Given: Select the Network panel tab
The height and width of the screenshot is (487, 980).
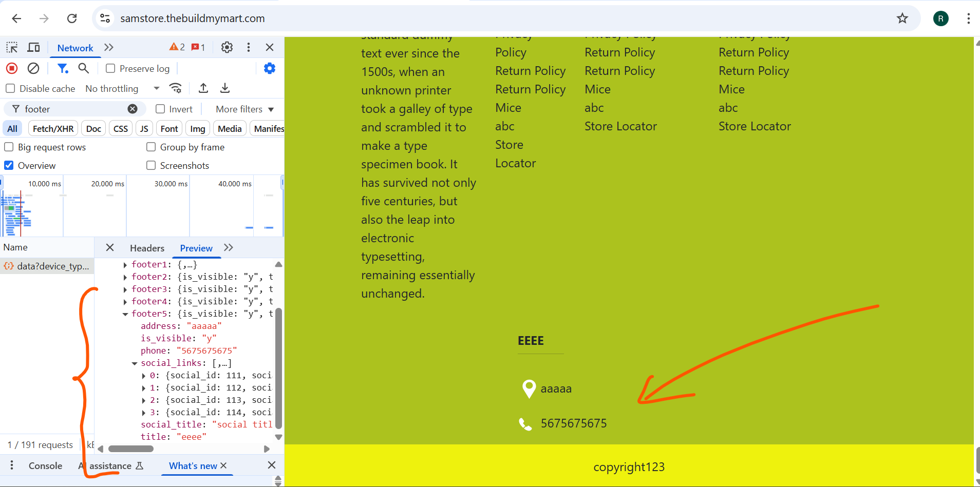Looking at the screenshot, I should pyautogui.click(x=75, y=48).
